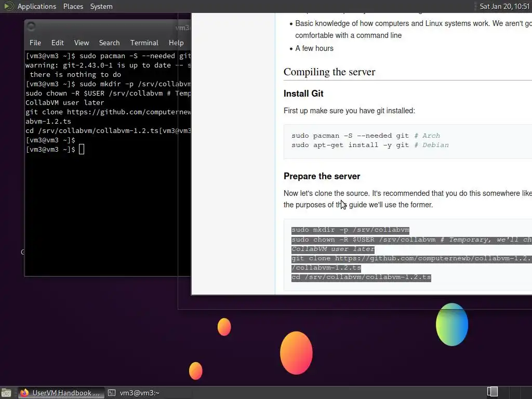532x399 pixels.
Task: Switch to 'UserVM Handbook' taskbar window
Action: click(61, 393)
